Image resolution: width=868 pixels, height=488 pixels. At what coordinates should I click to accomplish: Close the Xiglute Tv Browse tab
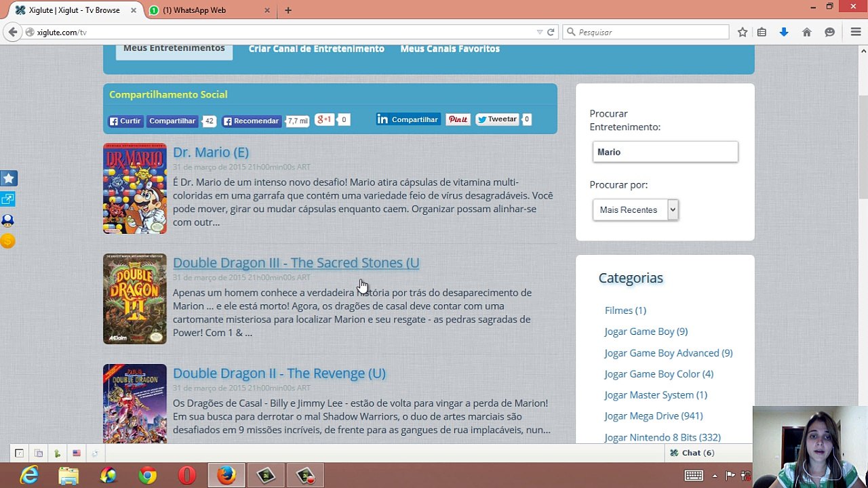click(x=134, y=10)
